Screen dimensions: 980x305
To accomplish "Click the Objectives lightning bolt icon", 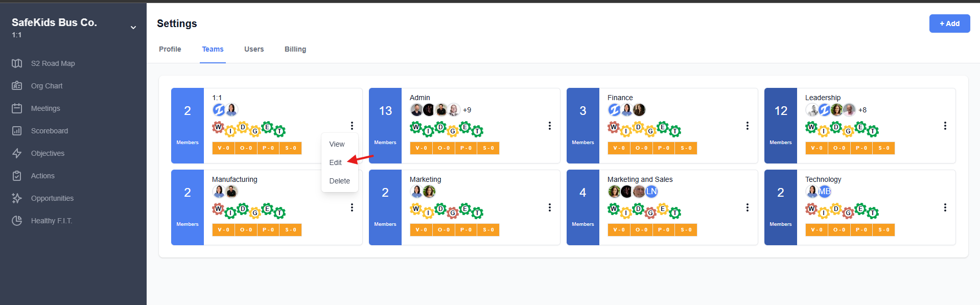I will coord(17,153).
